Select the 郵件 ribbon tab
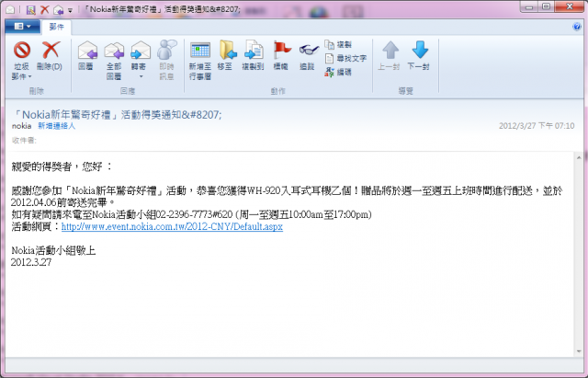Viewport: 588px width, 378px height. [x=56, y=27]
